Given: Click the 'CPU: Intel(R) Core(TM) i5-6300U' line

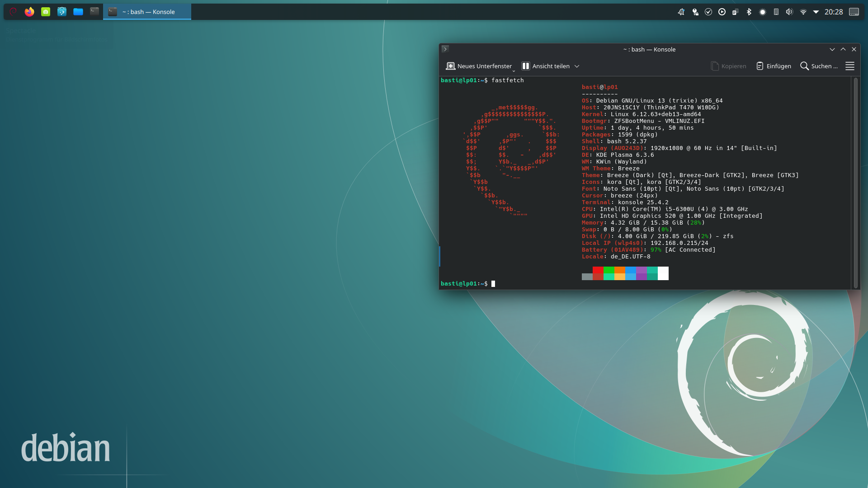Looking at the screenshot, I should pos(665,209).
